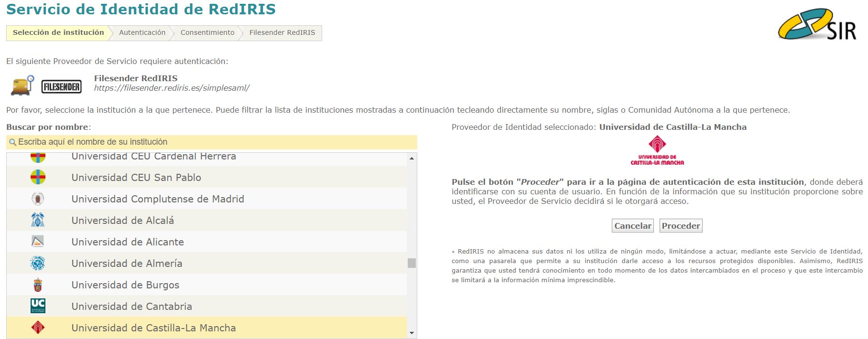Click the Filesender RedIRIS provider name
This screenshot has width=868, height=339.
136,78
